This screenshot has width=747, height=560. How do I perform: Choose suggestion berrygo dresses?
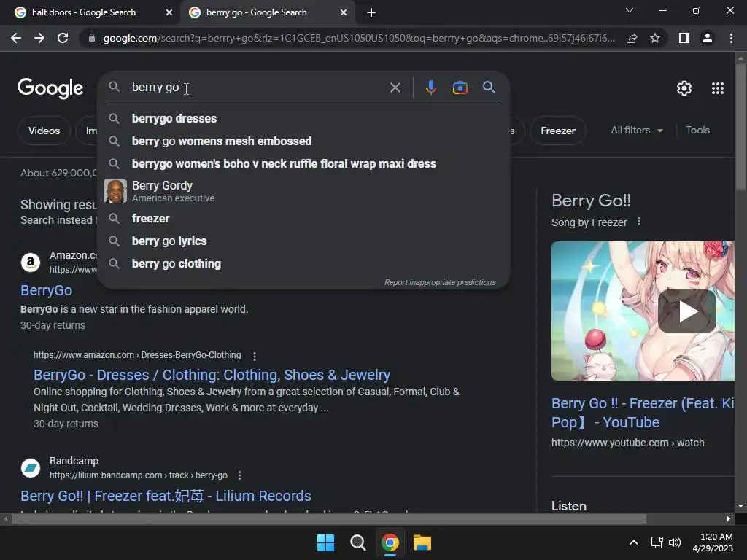tap(303, 119)
